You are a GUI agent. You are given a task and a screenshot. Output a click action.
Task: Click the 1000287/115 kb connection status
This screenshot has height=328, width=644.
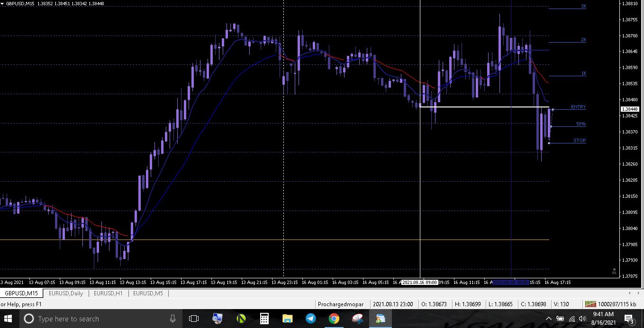617,304
